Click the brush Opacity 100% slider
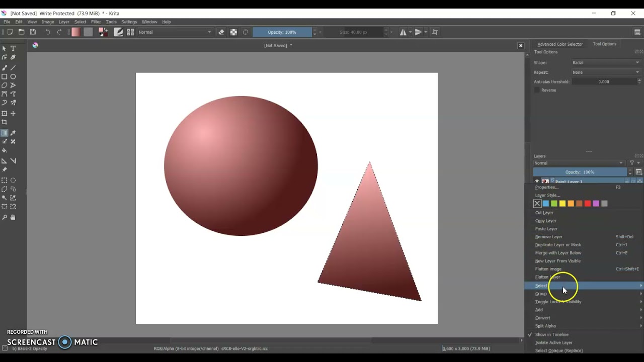 pyautogui.click(x=282, y=32)
